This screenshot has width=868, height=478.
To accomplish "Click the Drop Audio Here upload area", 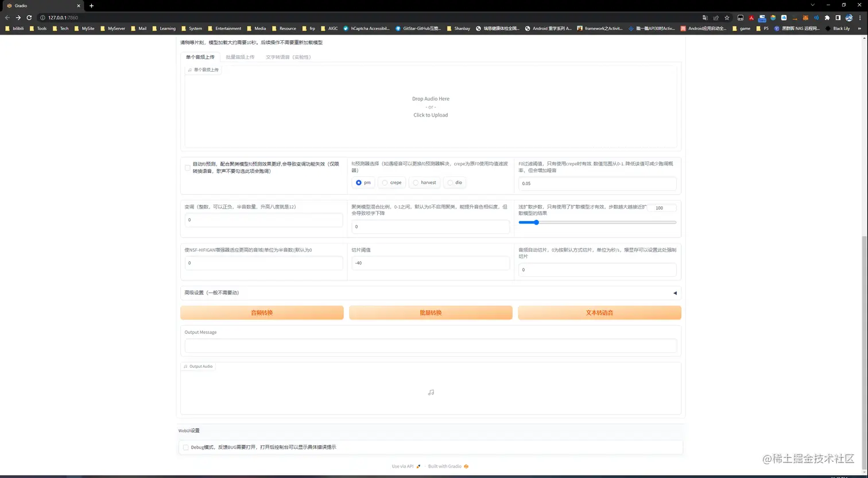I will click(431, 107).
